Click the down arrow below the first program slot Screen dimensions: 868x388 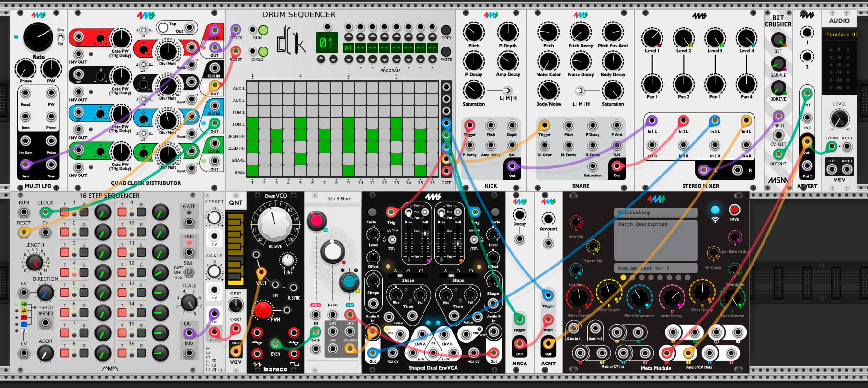(x=348, y=59)
